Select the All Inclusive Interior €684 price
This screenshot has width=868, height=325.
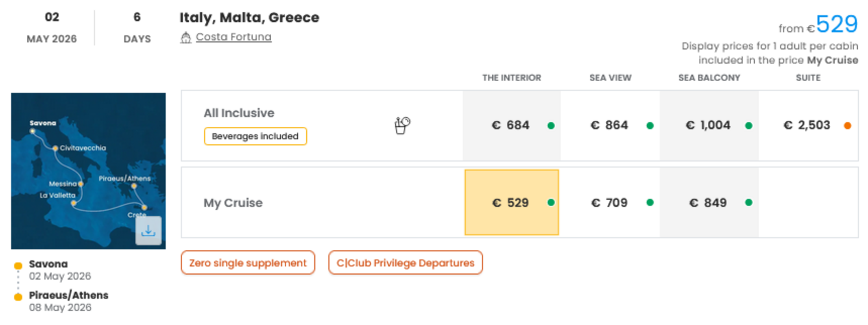pos(512,126)
